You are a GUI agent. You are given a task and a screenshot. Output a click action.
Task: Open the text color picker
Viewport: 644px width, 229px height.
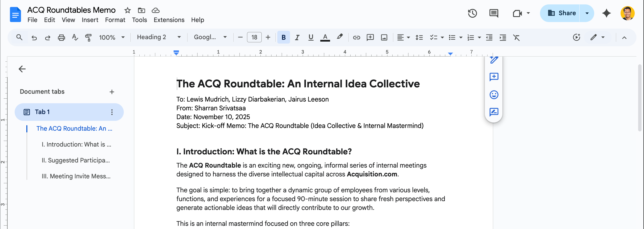tap(325, 37)
